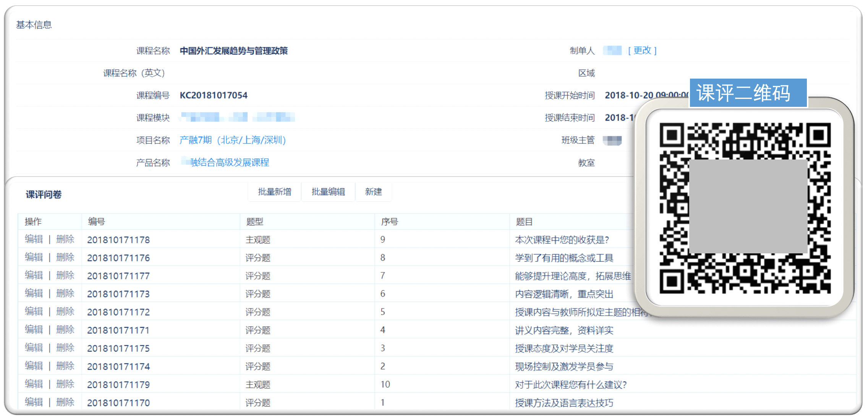The image size is (868, 419).
Task: Select course title 中国外汇发展趋势与管理政策
Action: click(233, 51)
